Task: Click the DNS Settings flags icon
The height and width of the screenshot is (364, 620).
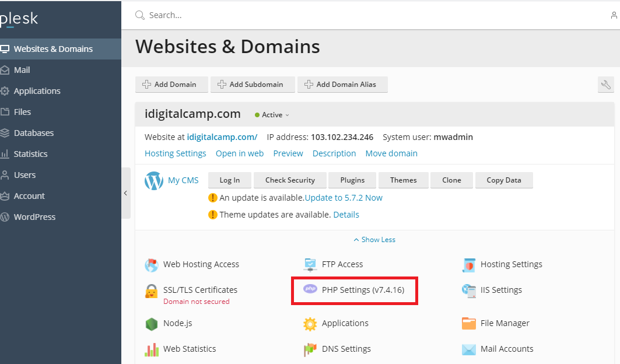Action: [310, 349]
